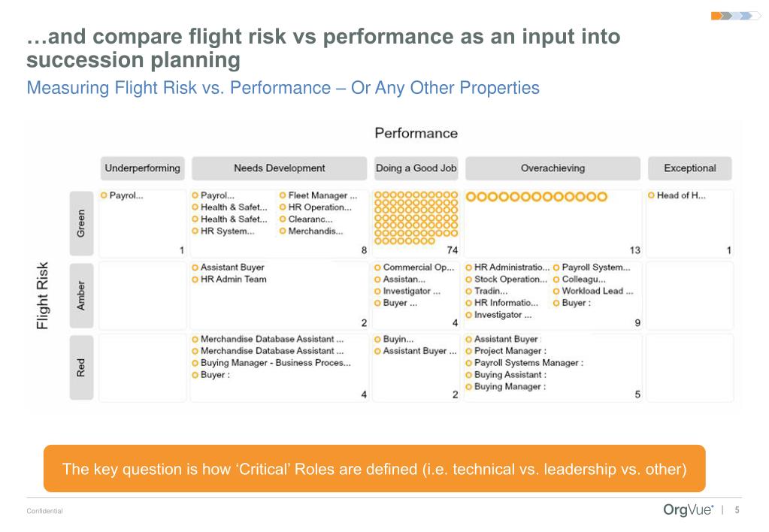
Task: Click the Payroll Systems Manager entry
Action: coord(528,363)
